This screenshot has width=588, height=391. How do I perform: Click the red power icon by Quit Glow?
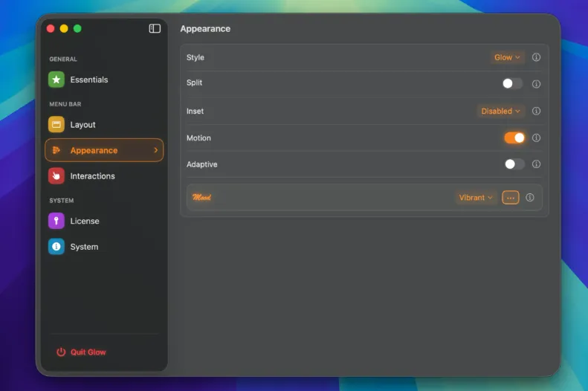pyautogui.click(x=61, y=352)
